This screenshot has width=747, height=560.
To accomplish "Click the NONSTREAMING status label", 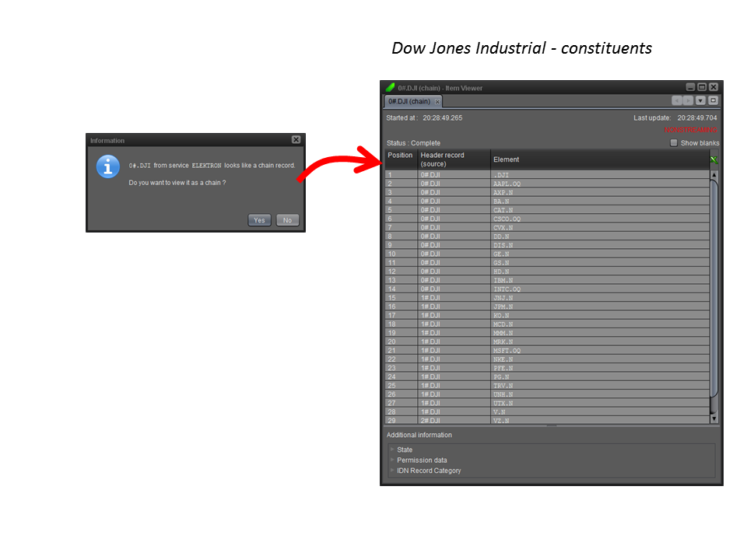I will click(x=690, y=130).
